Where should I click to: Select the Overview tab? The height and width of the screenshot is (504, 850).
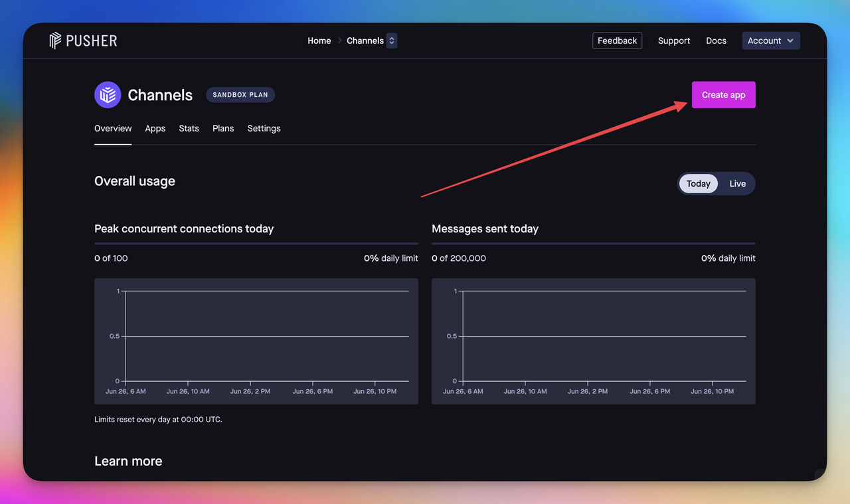coord(113,129)
